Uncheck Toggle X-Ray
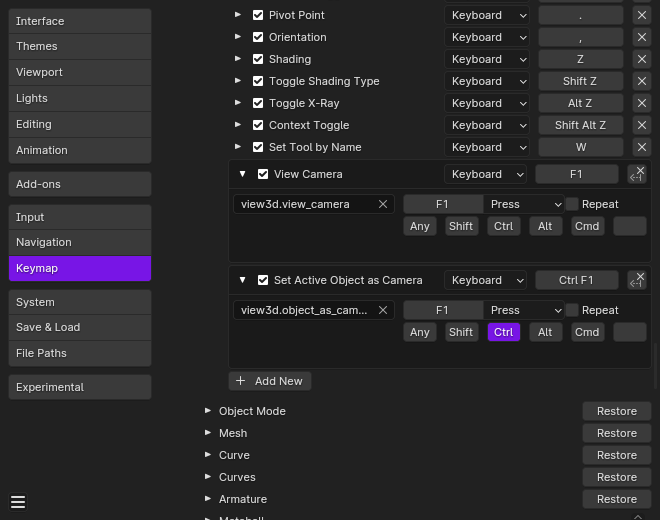The height and width of the screenshot is (520, 660). (258, 103)
